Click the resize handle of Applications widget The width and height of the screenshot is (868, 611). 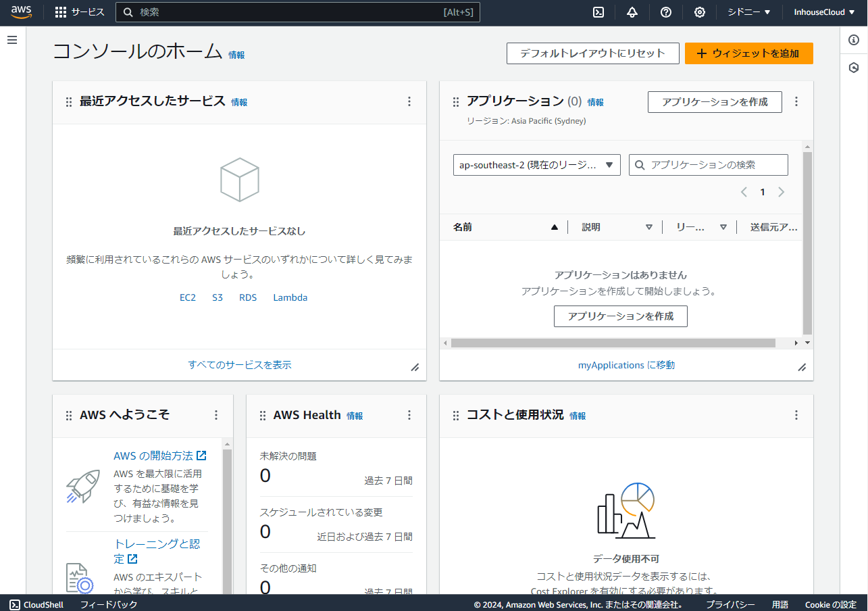point(802,367)
